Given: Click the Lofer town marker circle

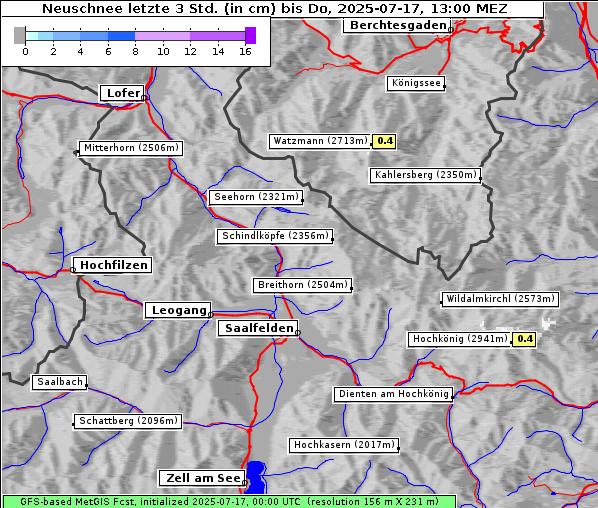Looking at the screenshot, I should point(144,98).
